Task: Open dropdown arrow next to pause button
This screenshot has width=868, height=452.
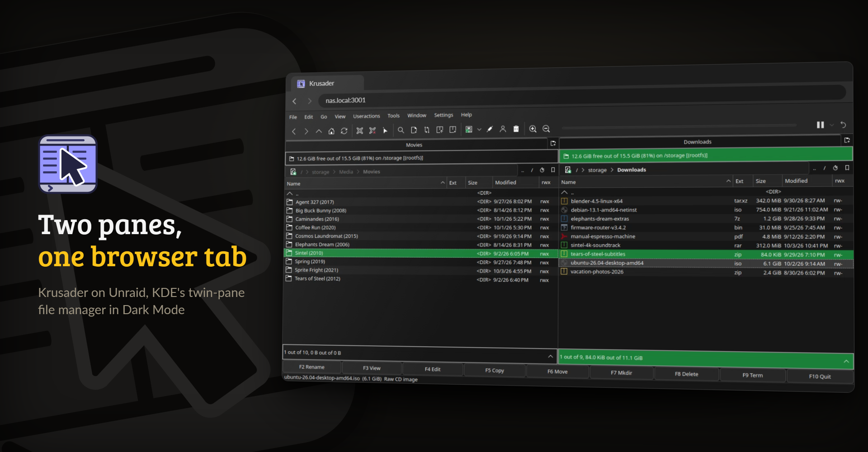Action: (832, 125)
